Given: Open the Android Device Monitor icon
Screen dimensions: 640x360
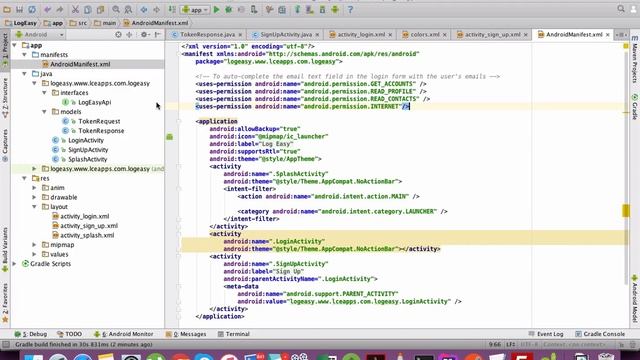Looking at the screenshot, I should pyautogui.click(x=335, y=9).
